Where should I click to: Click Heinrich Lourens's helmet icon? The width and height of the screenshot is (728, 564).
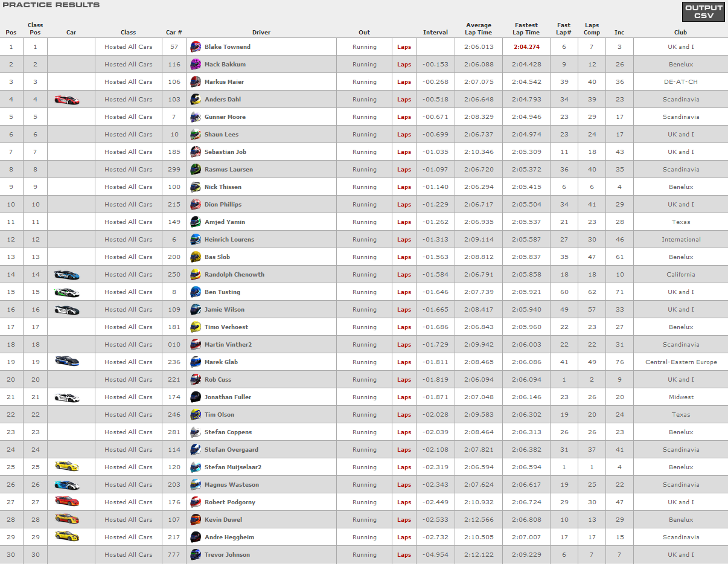click(196, 239)
